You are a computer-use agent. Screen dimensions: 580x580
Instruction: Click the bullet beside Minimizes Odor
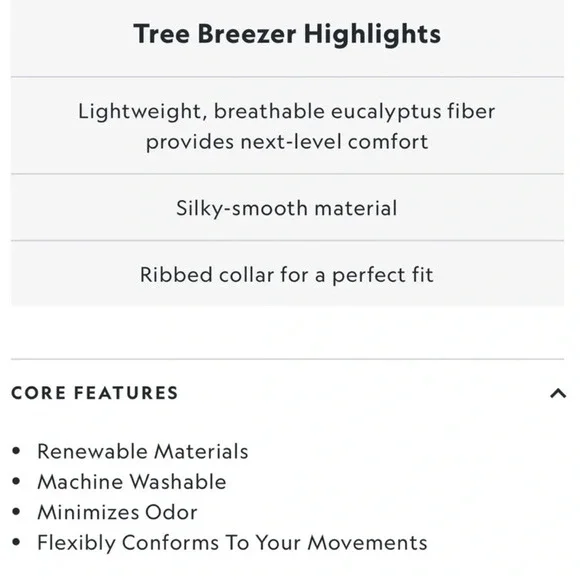[16, 512]
